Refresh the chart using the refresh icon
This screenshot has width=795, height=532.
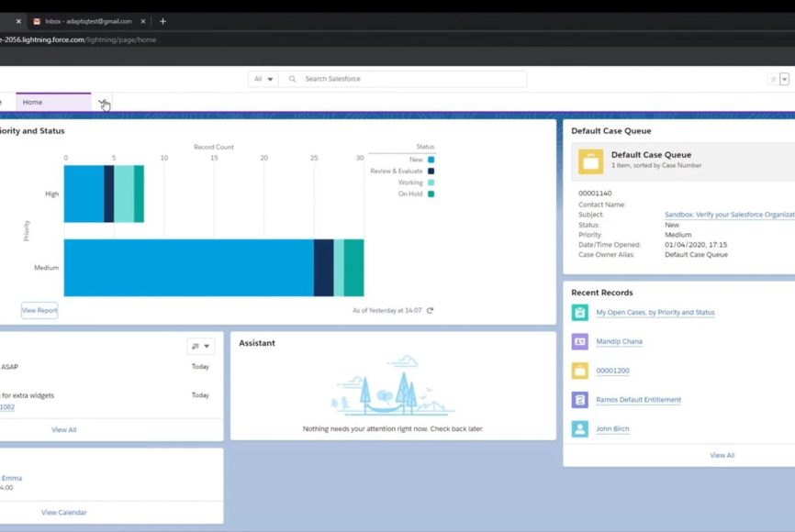click(x=430, y=311)
